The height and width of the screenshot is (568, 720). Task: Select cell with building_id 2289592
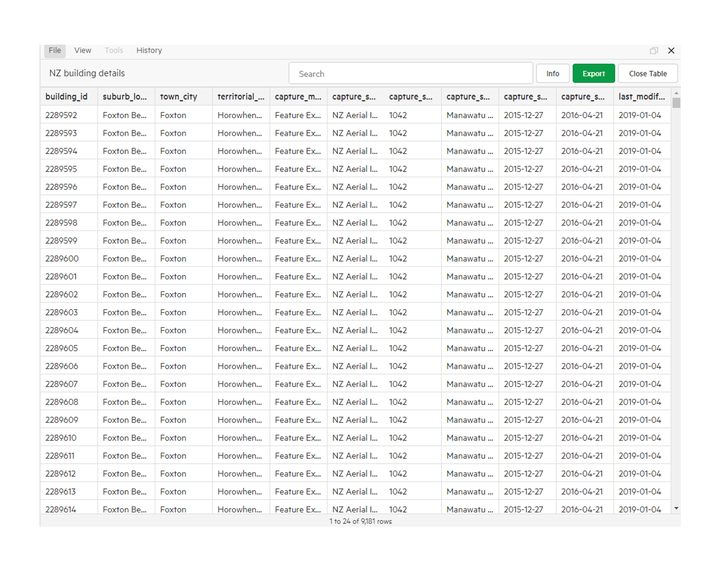[x=68, y=115]
